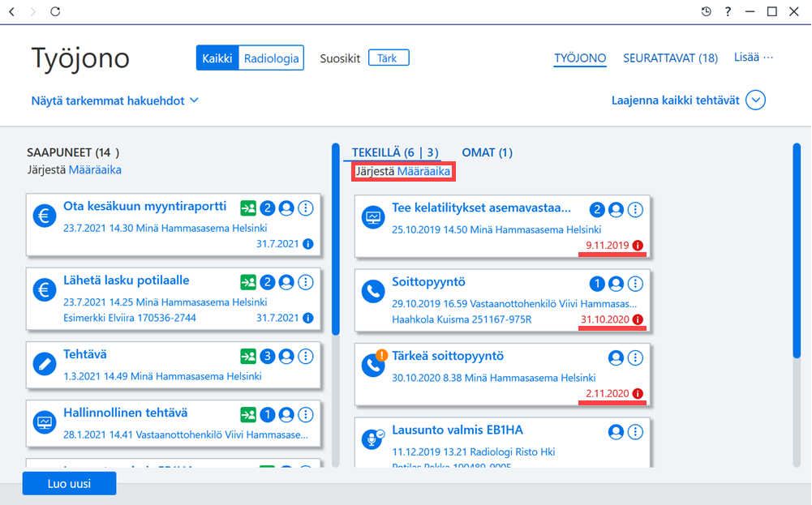
Task: Expand Näytä tarkemmat hakuehdot
Action: point(114,101)
